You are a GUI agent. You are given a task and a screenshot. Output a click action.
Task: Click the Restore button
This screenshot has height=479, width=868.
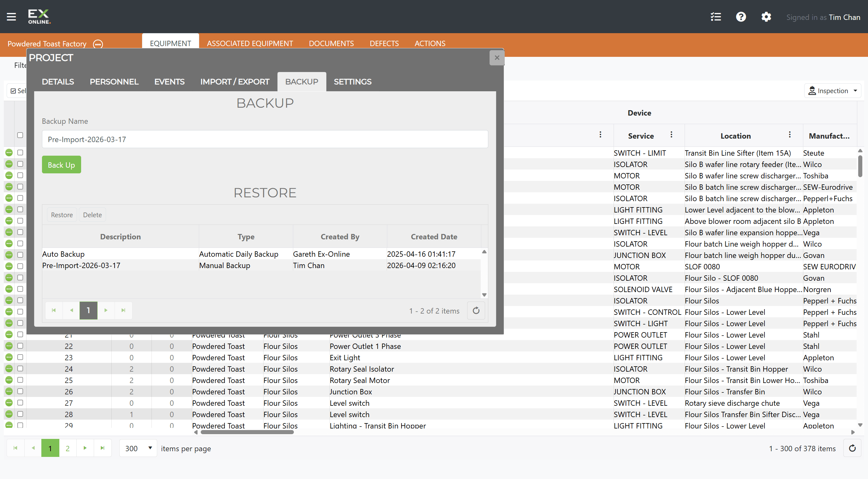62,215
